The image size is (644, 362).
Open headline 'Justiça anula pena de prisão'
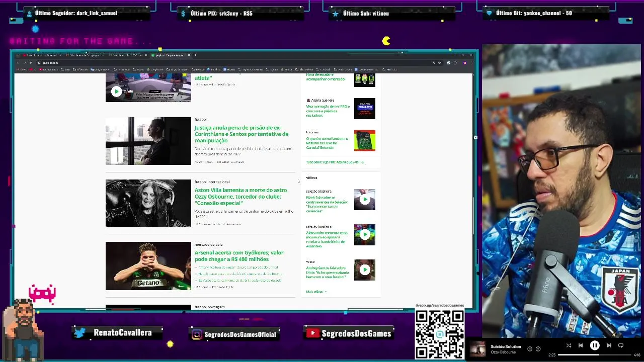click(242, 134)
